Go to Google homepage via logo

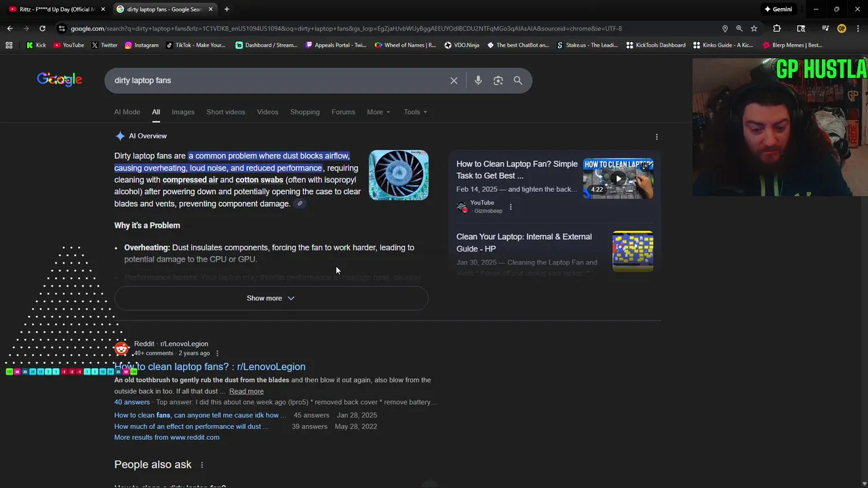60,80
